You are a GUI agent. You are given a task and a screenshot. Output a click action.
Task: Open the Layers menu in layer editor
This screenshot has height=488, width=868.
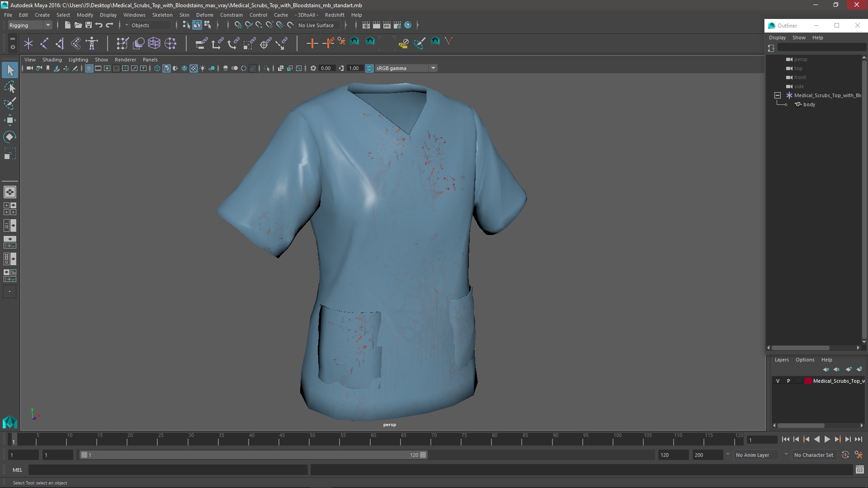[781, 360]
